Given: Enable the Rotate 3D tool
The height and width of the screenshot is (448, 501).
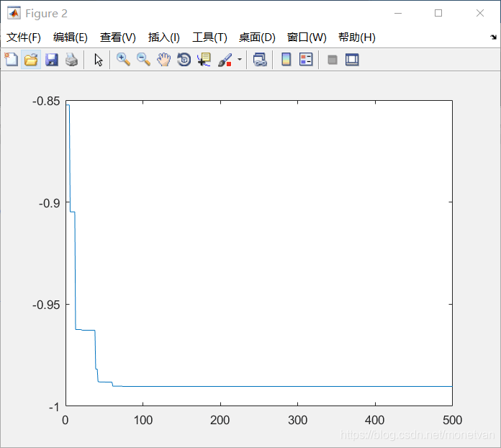Looking at the screenshot, I should tap(184, 60).
